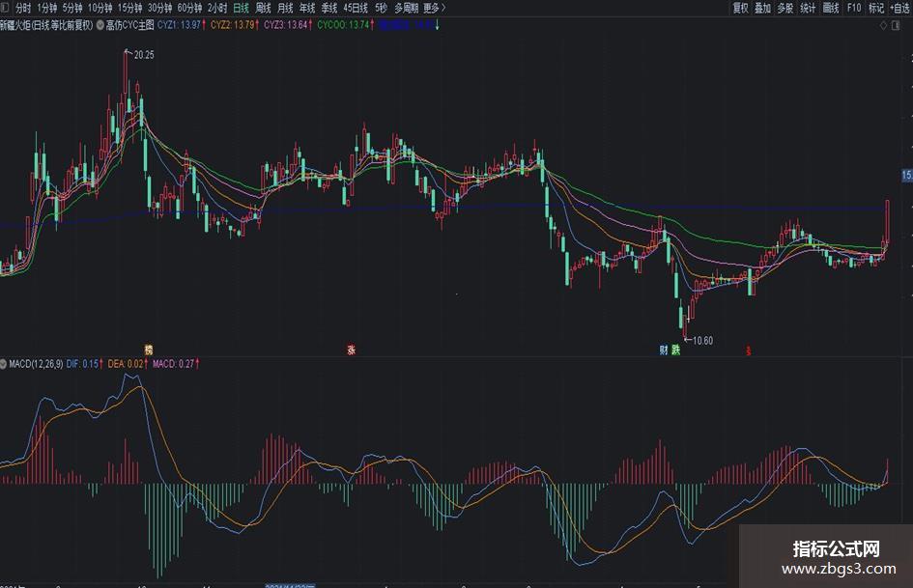Click the 10.60 low price label

coord(702,341)
